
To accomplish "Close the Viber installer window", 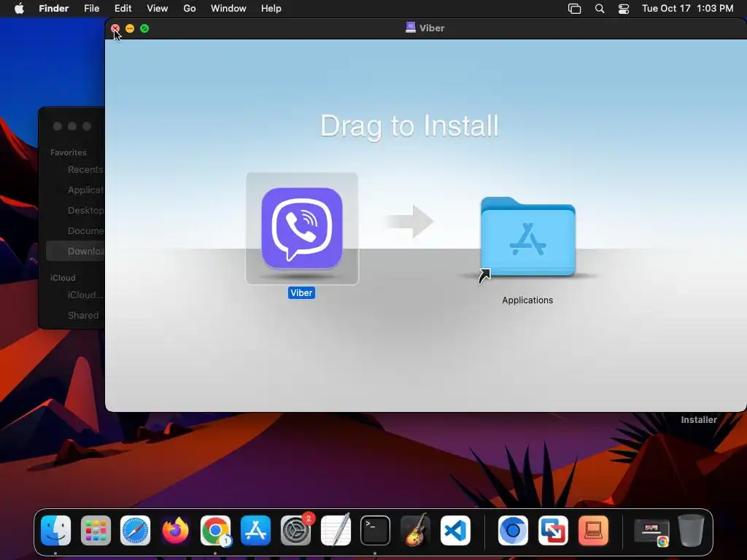I will pyautogui.click(x=115, y=28).
